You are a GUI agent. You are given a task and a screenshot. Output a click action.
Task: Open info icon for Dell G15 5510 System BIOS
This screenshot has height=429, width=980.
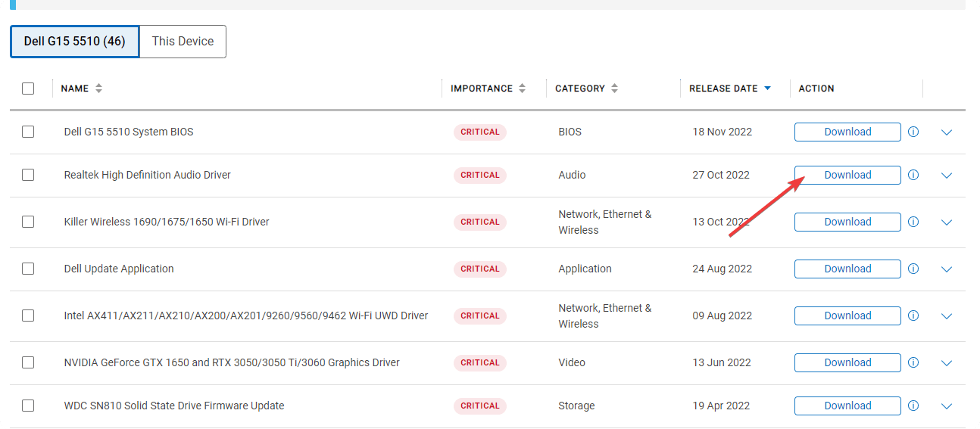[913, 132]
